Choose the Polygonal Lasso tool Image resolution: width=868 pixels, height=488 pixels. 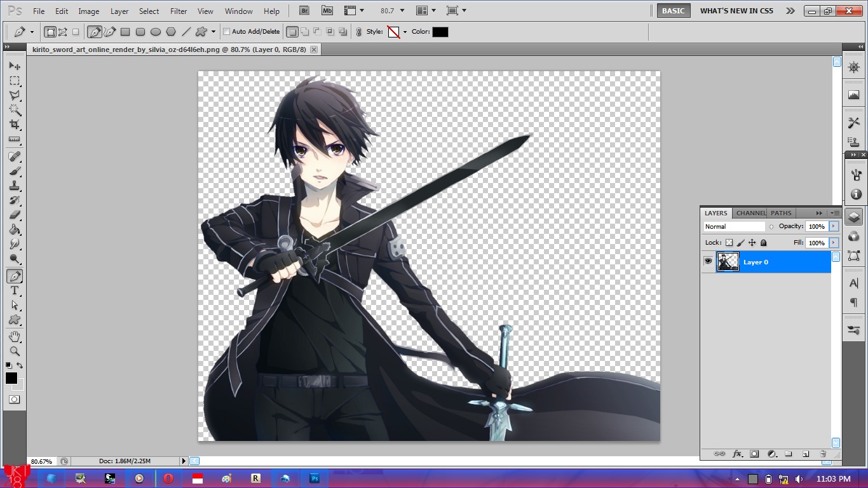tap(15, 95)
